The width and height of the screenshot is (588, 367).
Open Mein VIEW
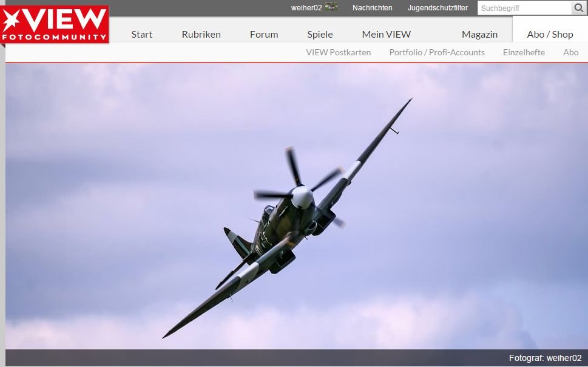coord(386,34)
